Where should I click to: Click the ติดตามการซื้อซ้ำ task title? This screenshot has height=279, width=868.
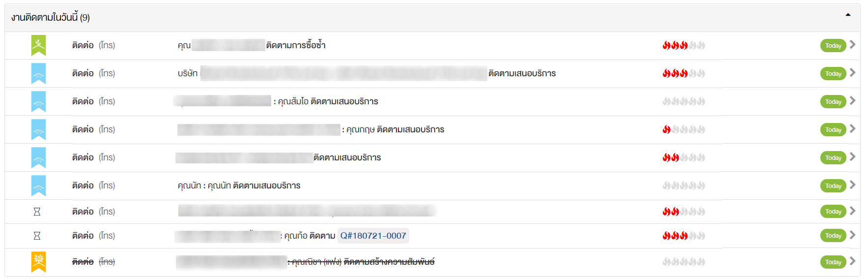296,45
